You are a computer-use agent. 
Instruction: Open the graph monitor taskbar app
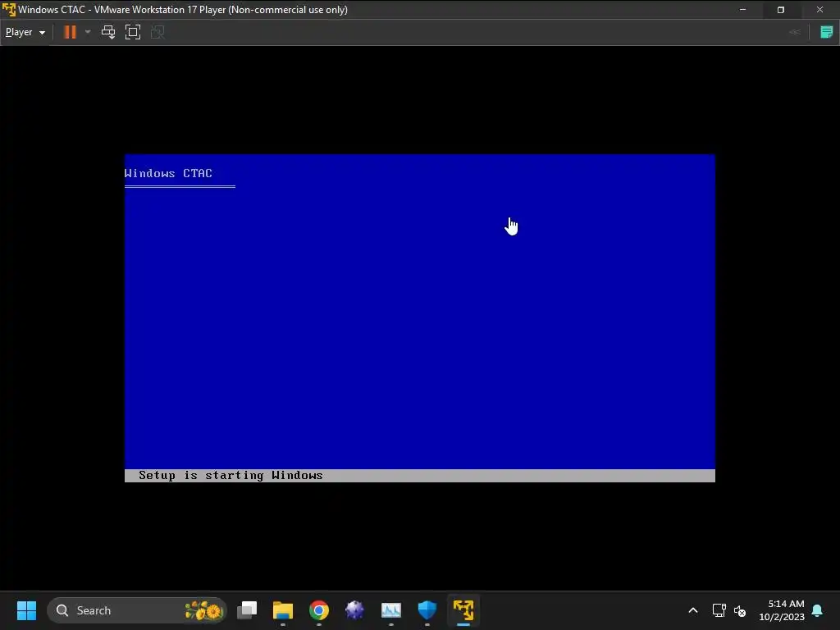point(391,610)
